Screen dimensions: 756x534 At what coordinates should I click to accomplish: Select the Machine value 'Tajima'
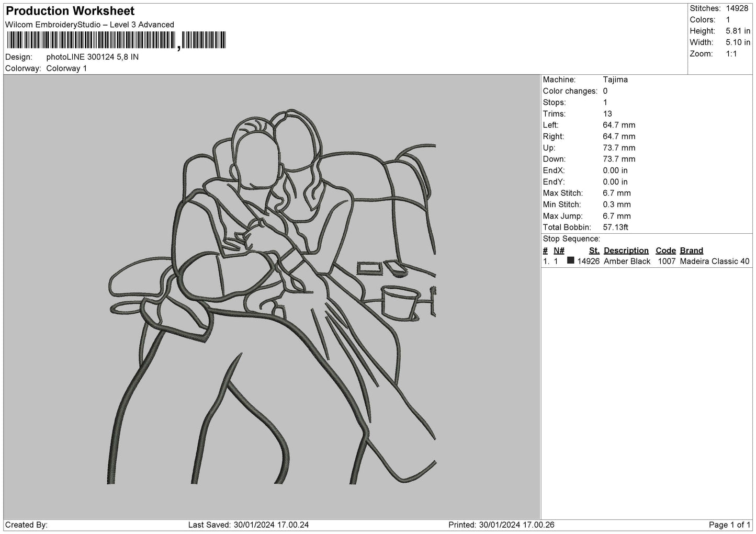click(615, 79)
